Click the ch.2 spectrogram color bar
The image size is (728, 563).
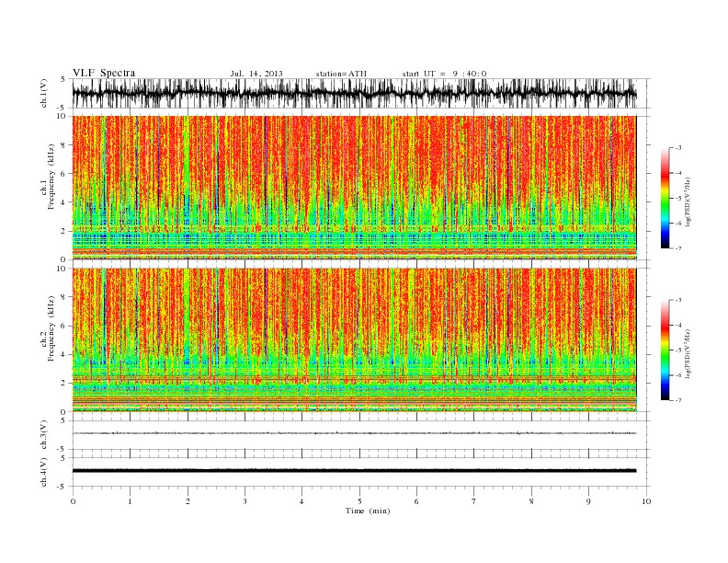click(x=665, y=350)
